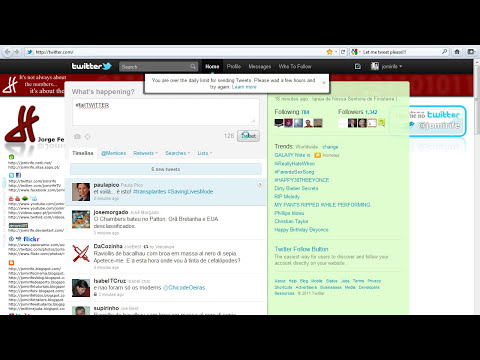Click the josemorgado username
Image resolution: width=480 pixels, height=360 pixels.
coord(111,212)
